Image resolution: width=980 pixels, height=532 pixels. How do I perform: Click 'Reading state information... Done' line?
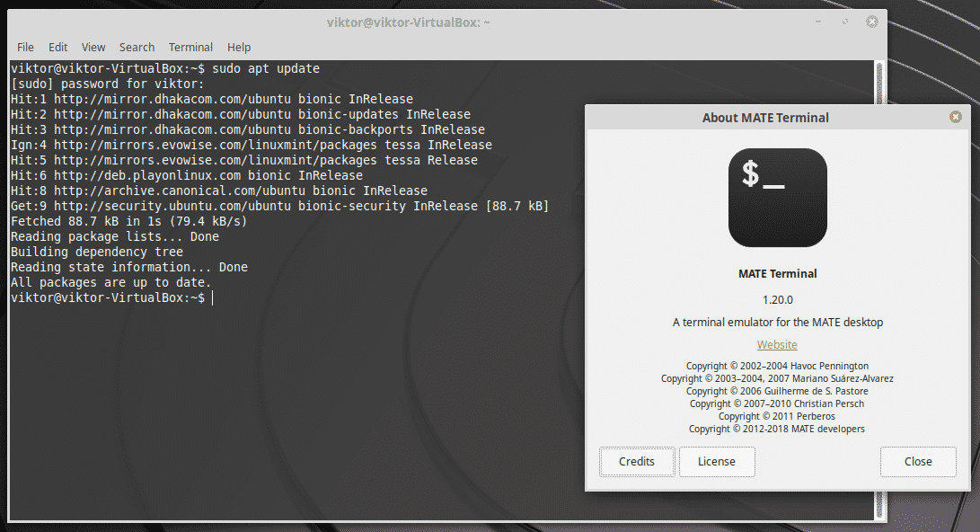tap(129, 267)
